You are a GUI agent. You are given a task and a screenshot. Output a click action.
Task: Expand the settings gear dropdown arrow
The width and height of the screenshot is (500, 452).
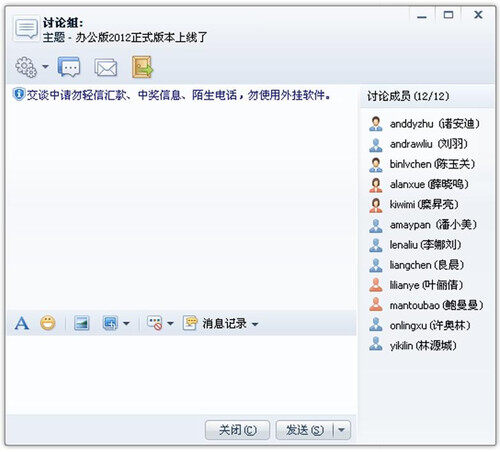[45, 67]
